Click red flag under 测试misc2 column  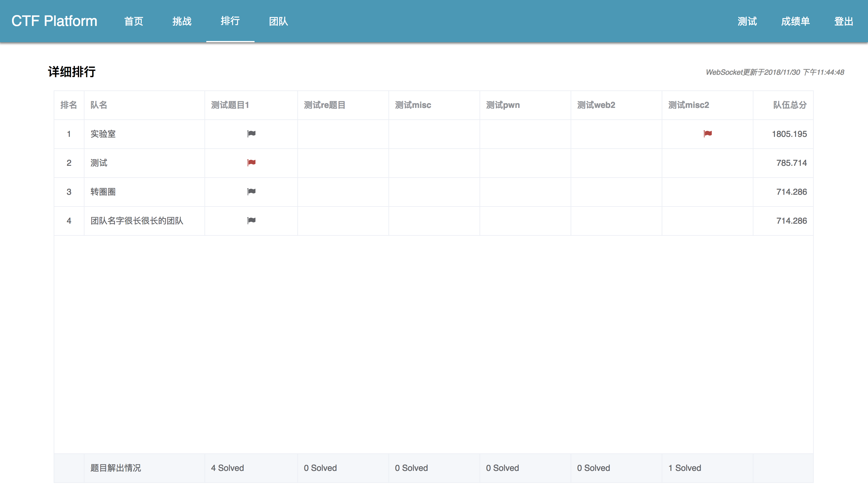pos(708,134)
